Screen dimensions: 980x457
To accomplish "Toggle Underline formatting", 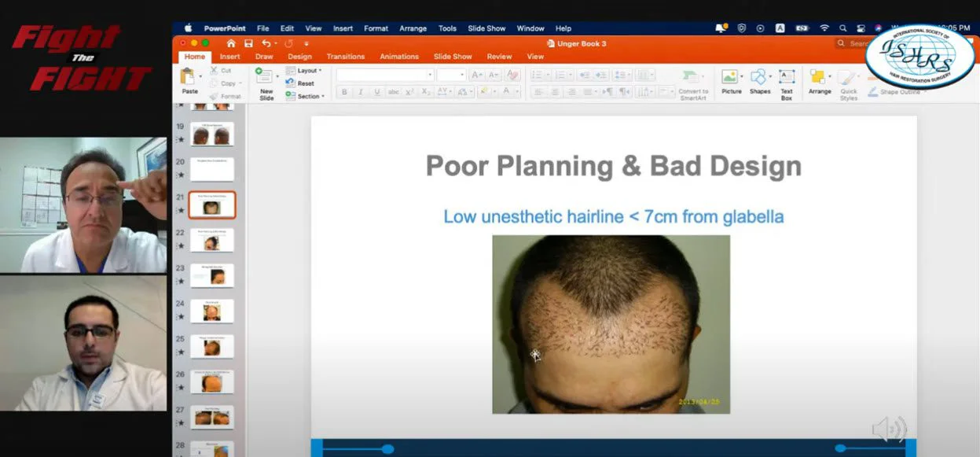I will coord(377,92).
